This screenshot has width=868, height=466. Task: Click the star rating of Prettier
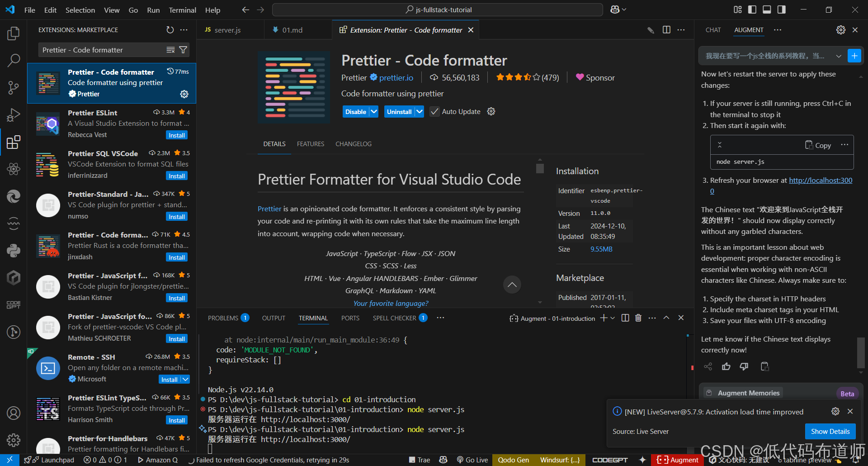(x=527, y=78)
